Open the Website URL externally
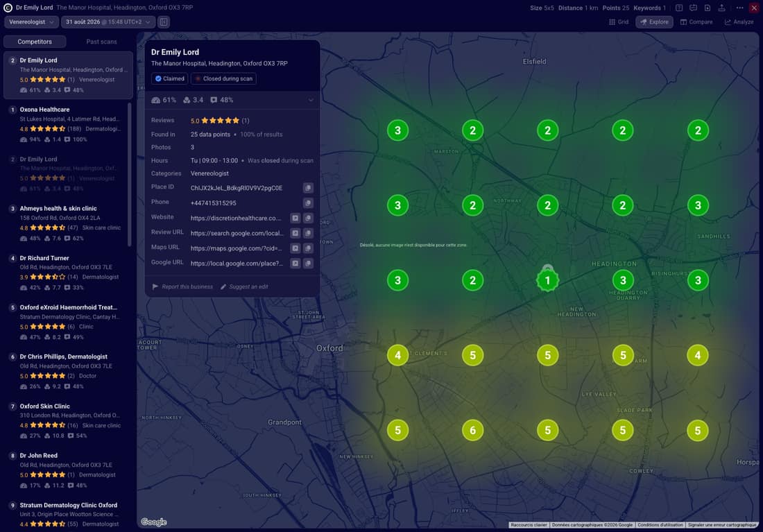763x532 pixels. (x=295, y=218)
